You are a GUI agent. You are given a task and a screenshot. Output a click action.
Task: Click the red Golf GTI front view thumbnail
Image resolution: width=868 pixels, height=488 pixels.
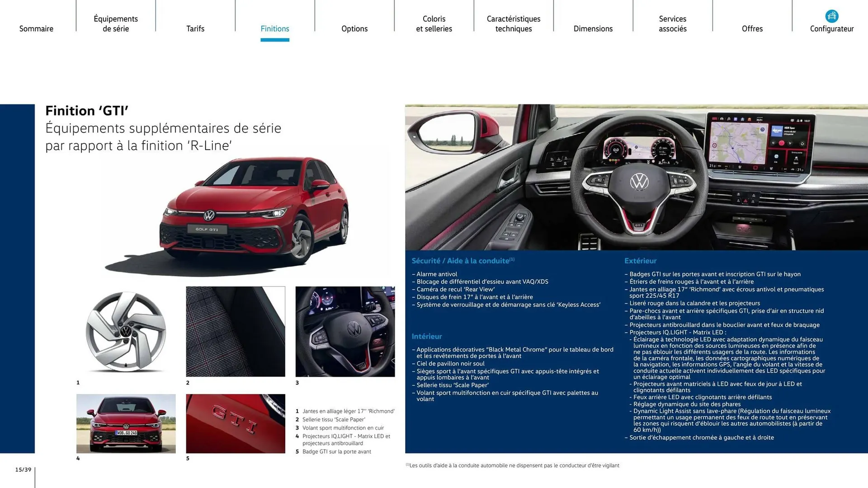point(126,423)
